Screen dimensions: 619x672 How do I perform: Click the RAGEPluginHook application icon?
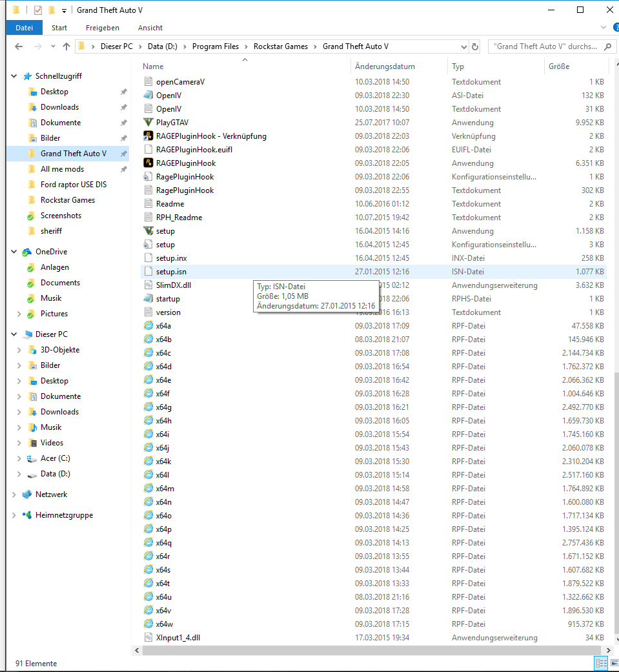click(148, 163)
